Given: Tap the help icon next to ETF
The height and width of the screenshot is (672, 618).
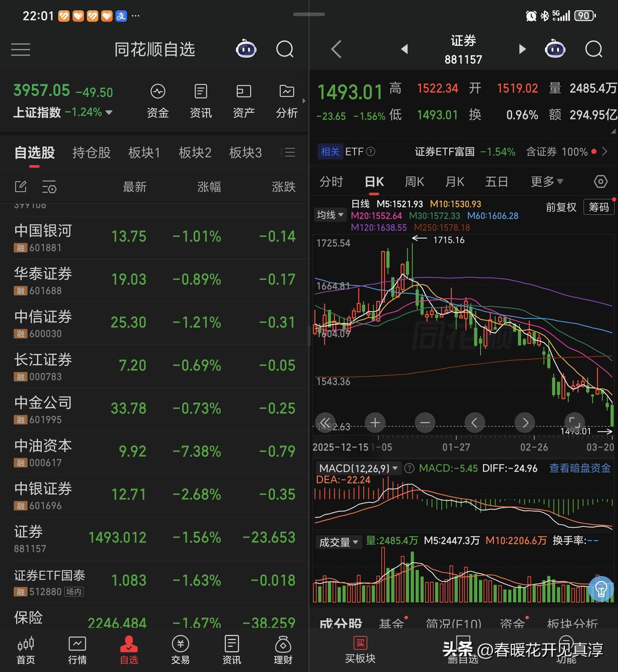Looking at the screenshot, I should point(371,152).
